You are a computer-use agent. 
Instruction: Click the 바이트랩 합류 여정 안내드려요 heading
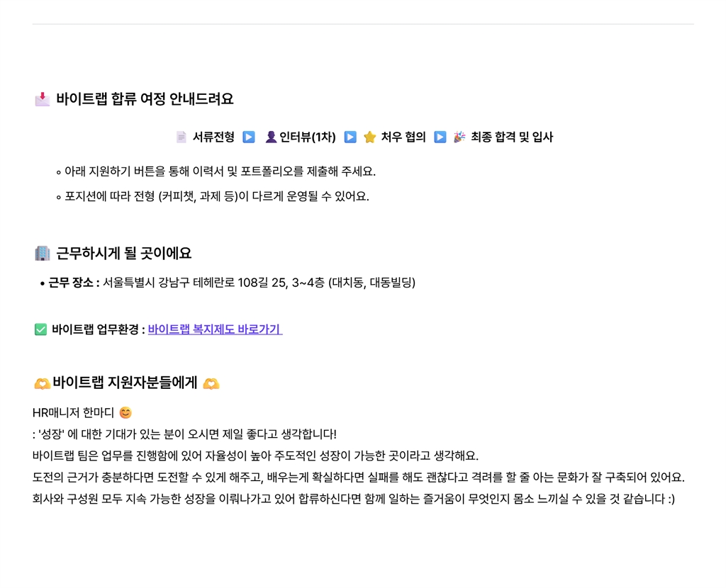[145, 99]
